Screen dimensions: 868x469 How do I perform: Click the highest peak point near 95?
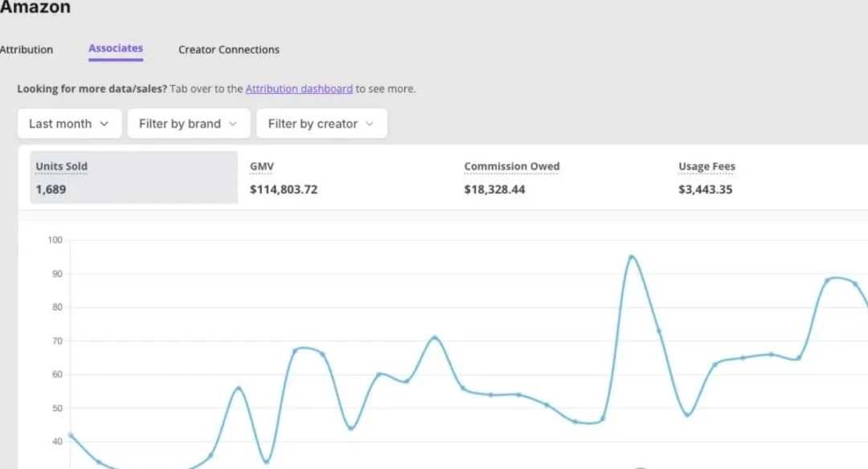(x=632, y=257)
